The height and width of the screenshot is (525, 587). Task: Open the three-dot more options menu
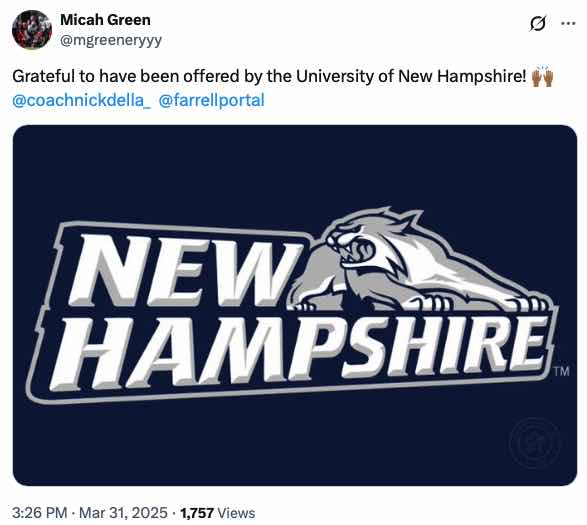point(568,23)
